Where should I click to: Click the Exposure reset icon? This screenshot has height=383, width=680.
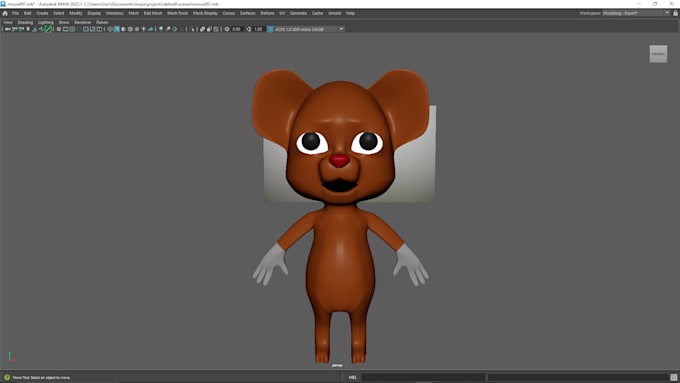tap(227, 29)
